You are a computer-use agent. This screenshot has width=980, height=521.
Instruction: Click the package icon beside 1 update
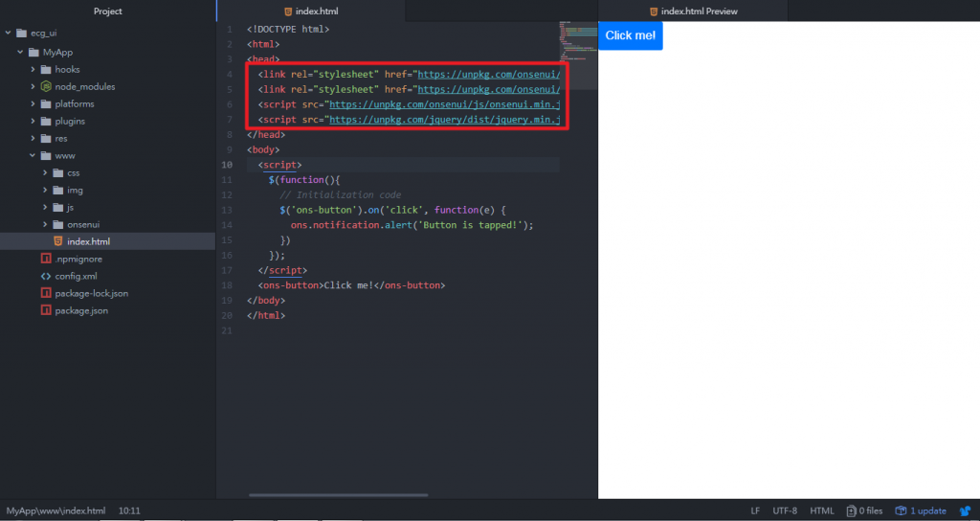pyautogui.click(x=901, y=511)
